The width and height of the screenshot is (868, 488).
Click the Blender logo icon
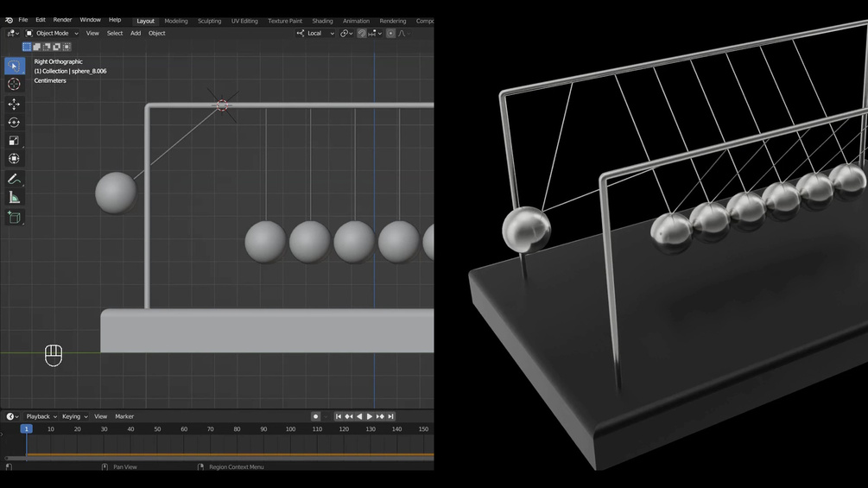point(9,20)
